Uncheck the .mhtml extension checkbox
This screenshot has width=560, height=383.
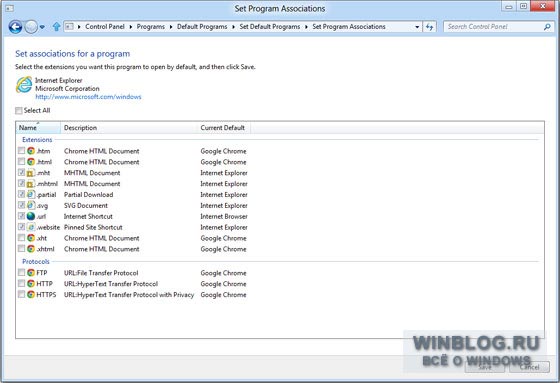click(21, 183)
